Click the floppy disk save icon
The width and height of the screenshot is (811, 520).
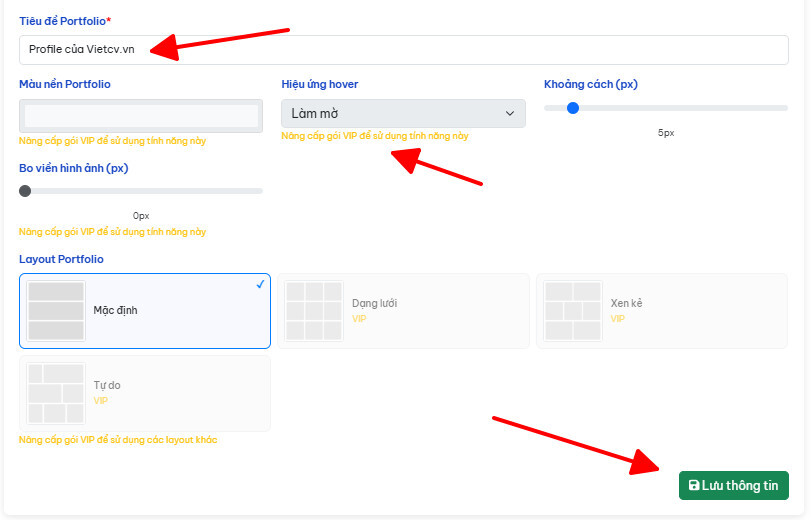[694, 486]
